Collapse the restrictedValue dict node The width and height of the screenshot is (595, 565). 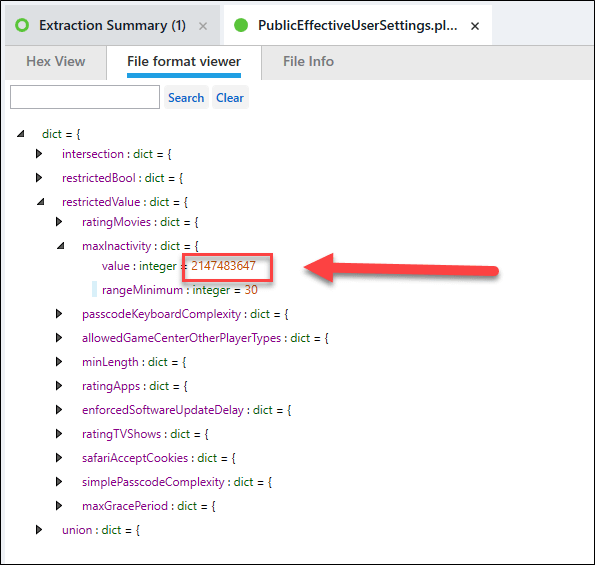coord(41,202)
